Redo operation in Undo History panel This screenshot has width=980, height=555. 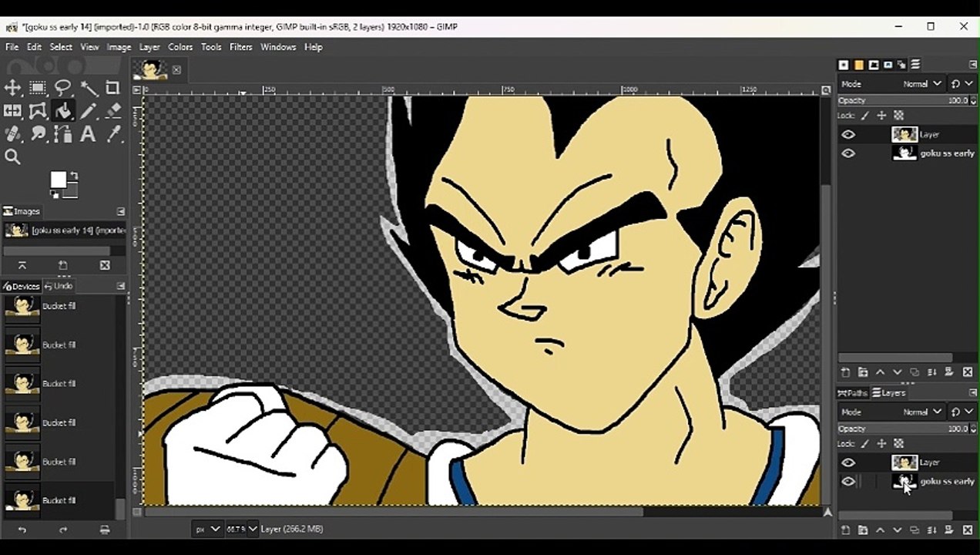pos(63,530)
